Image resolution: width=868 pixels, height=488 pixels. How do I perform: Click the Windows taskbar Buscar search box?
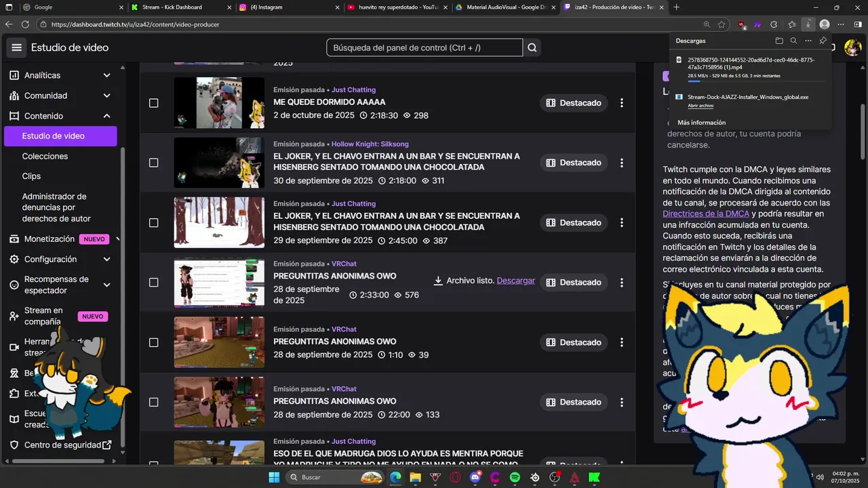[336, 477]
